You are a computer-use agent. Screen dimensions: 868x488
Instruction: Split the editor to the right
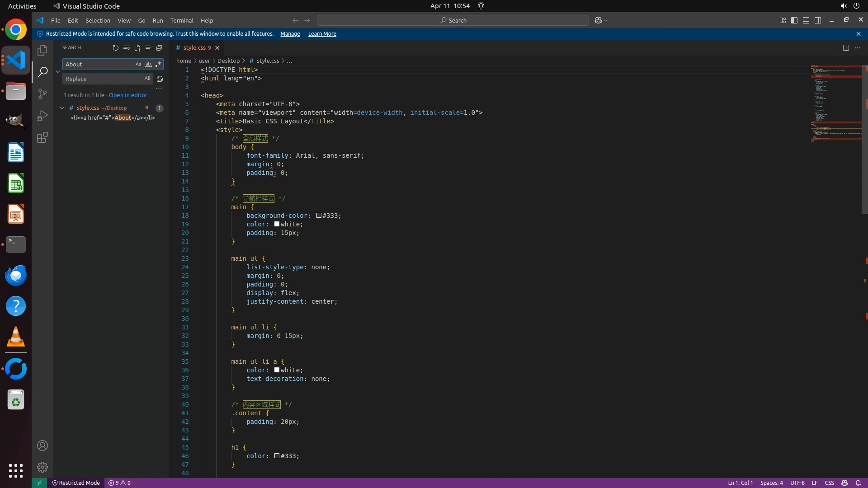[845, 48]
